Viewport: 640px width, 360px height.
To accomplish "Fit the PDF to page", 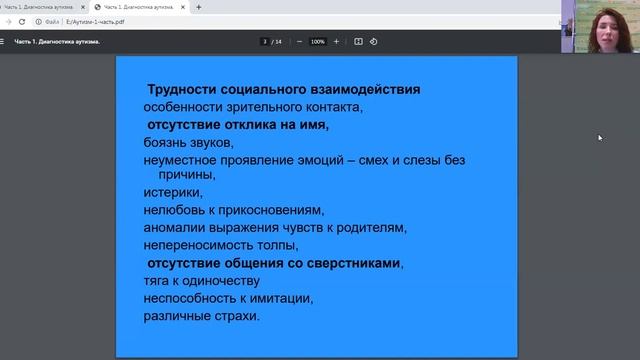I will click(x=358, y=41).
